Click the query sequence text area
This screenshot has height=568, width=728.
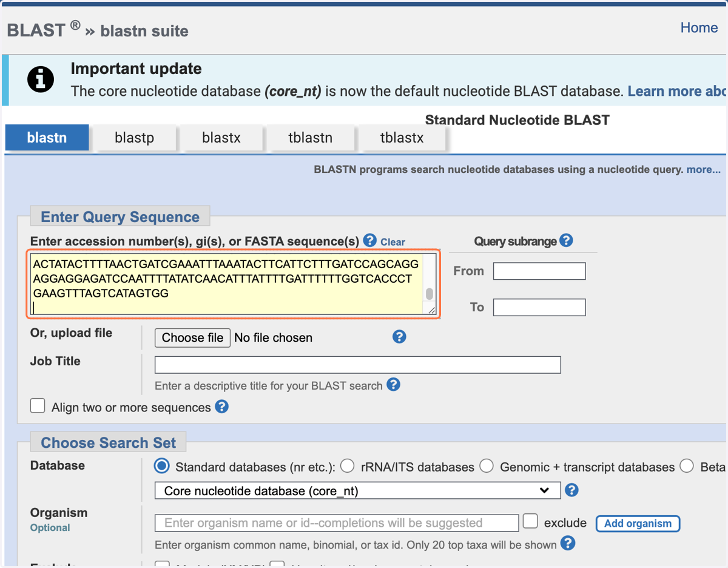pos(228,283)
